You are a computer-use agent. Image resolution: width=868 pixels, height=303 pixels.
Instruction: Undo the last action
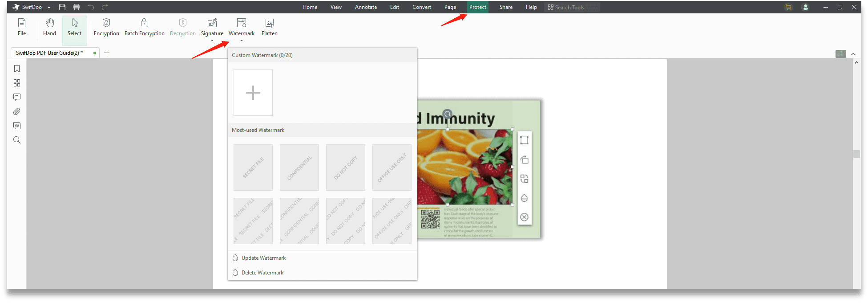coord(91,7)
